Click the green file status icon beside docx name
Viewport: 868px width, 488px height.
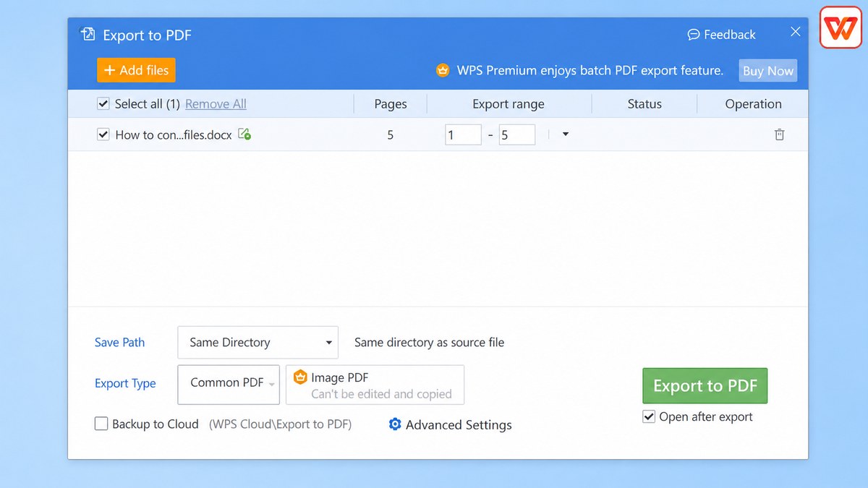(x=244, y=134)
